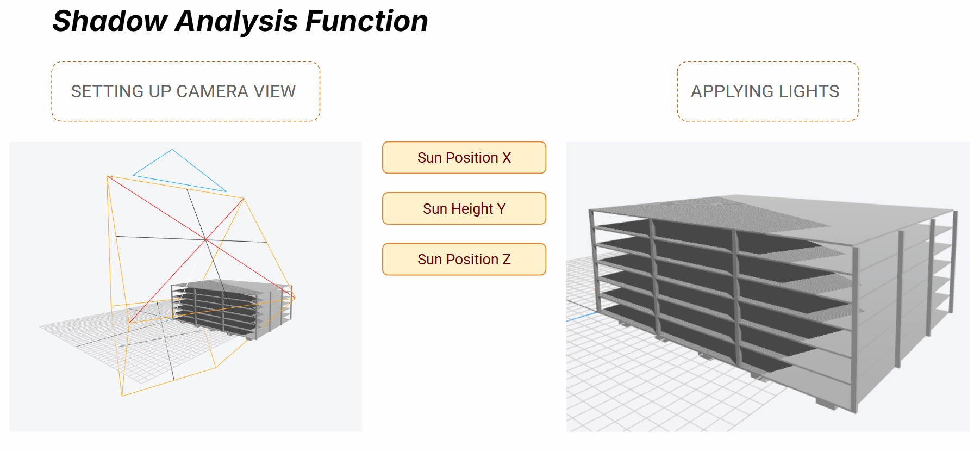The height and width of the screenshot is (451, 980).
Task: Click the red cross center in frustum
Action: click(206, 239)
